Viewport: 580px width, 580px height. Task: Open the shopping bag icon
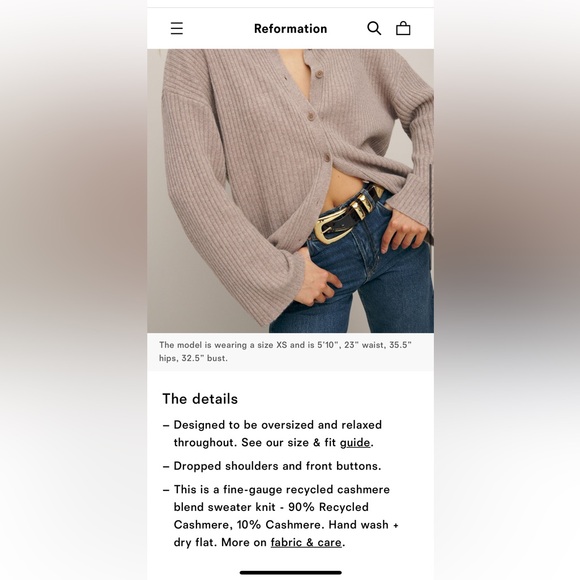point(403,28)
